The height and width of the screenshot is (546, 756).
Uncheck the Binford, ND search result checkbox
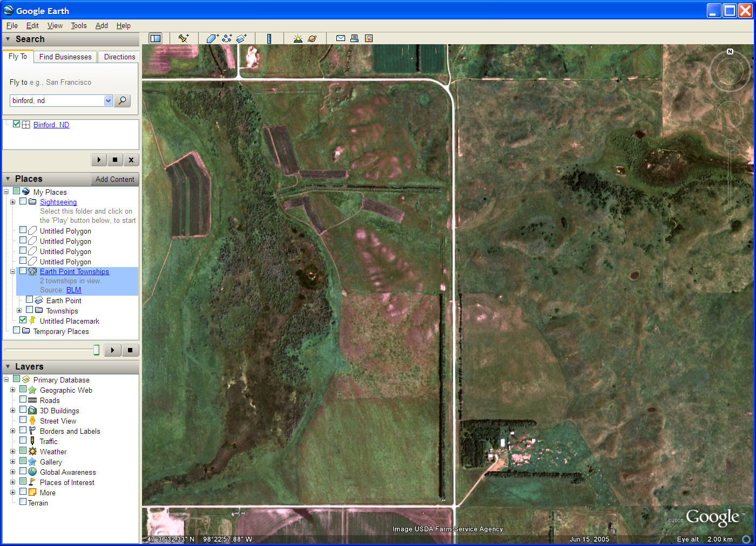point(16,124)
